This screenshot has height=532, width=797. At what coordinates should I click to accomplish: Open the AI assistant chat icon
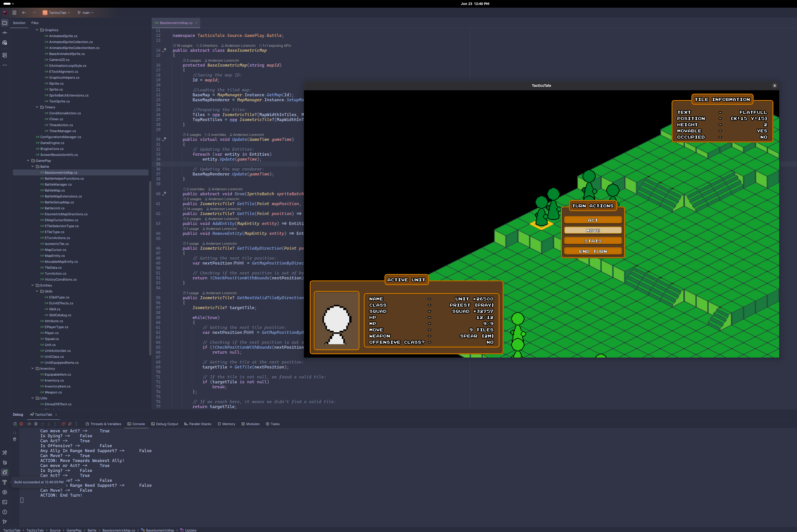tap(5, 43)
